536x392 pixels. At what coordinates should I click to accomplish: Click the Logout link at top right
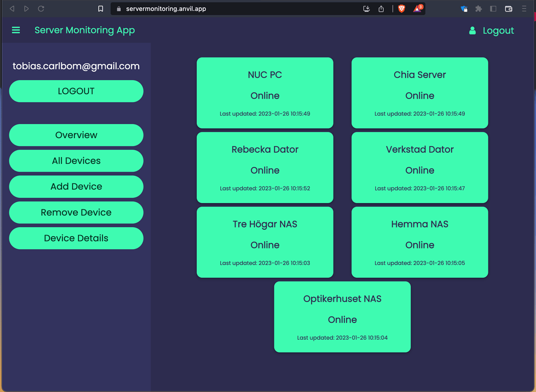coord(497,30)
